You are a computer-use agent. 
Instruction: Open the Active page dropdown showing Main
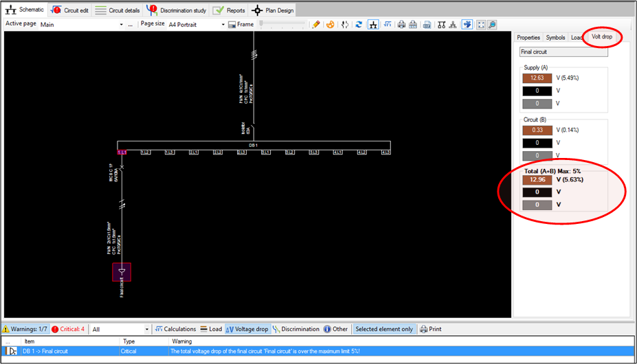pos(81,24)
